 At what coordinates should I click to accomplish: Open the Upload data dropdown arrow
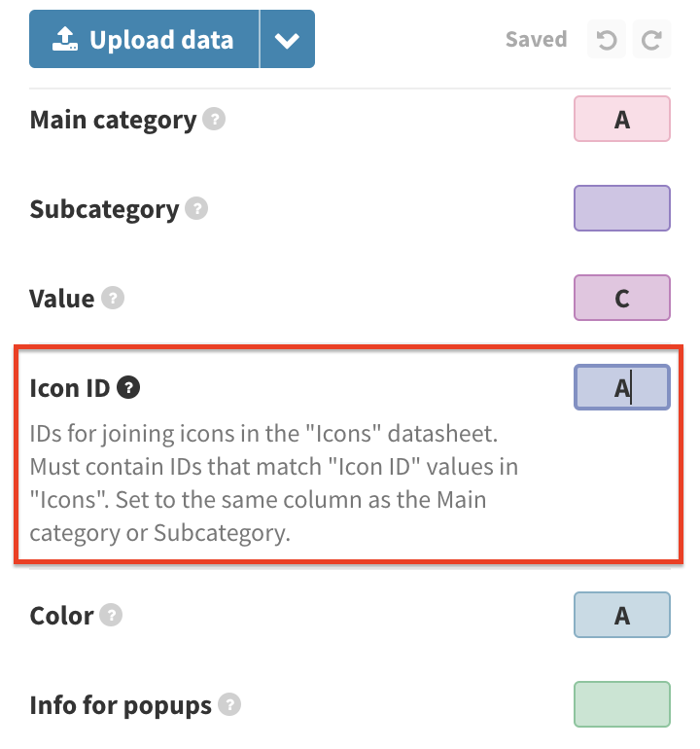coord(287,39)
